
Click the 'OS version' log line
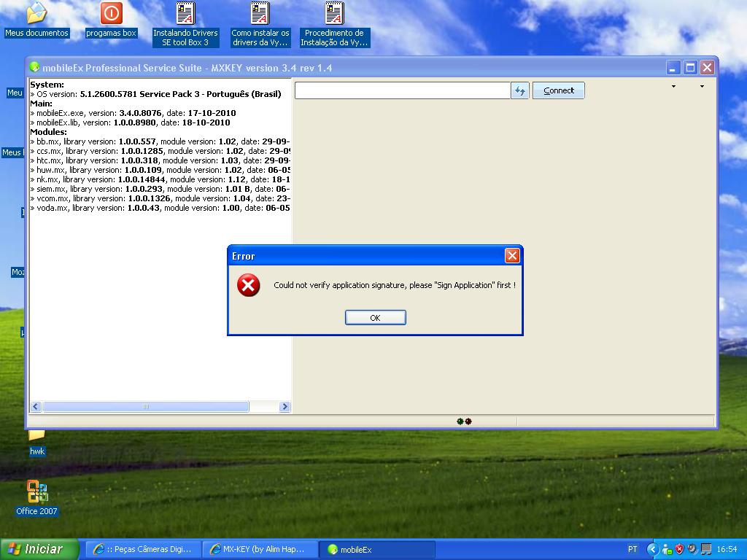click(156, 94)
